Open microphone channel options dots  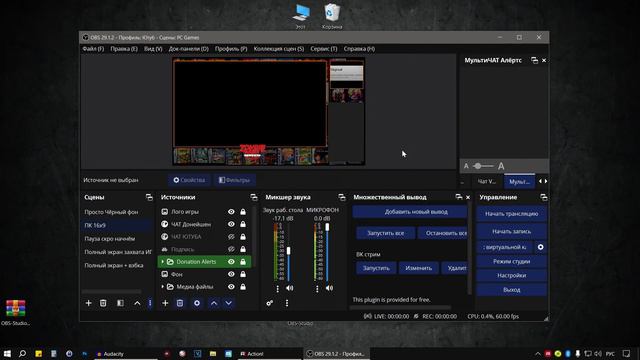(317, 289)
